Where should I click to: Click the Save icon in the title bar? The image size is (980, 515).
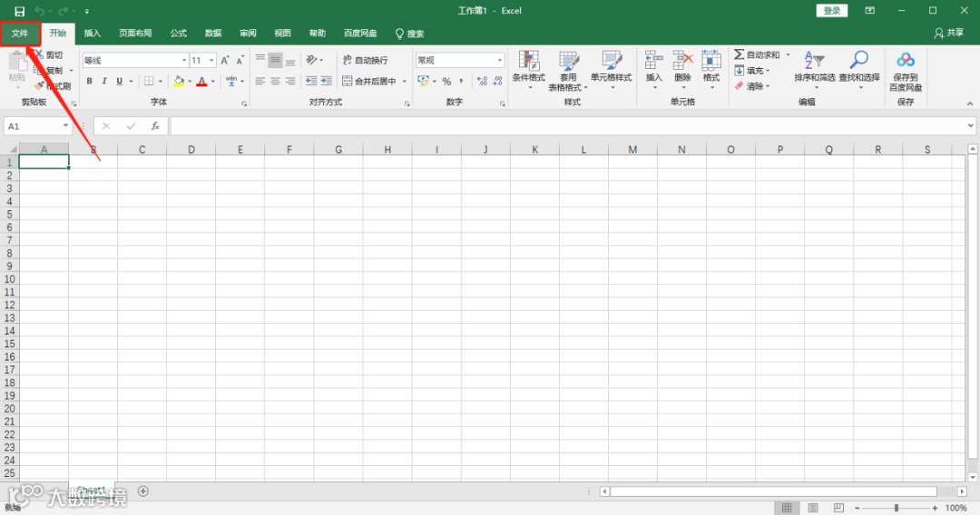coord(19,11)
